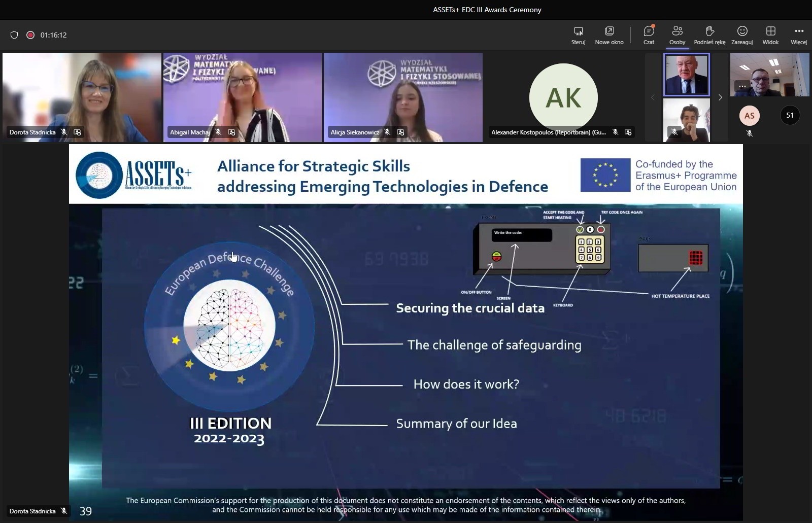Toggle Podnieś rękę to raise hand
This screenshot has height=523, width=812.
pyautogui.click(x=709, y=34)
